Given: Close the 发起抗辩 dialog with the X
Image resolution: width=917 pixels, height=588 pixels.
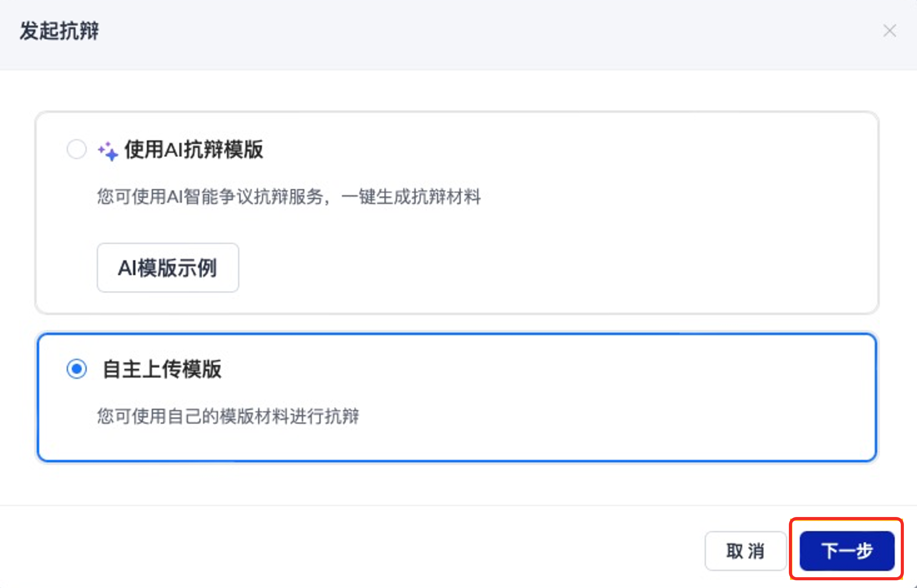Looking at the screenshot, I should 890,31.
